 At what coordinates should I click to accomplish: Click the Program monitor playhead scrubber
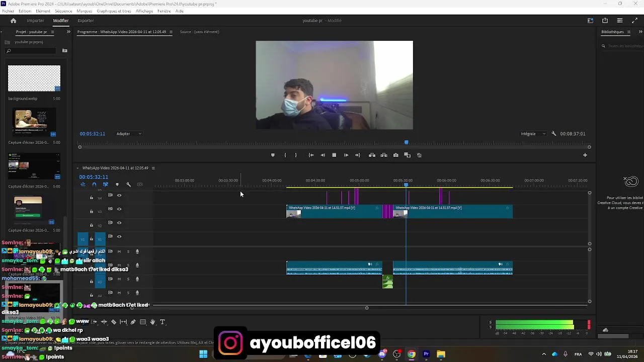coord(407,143)
